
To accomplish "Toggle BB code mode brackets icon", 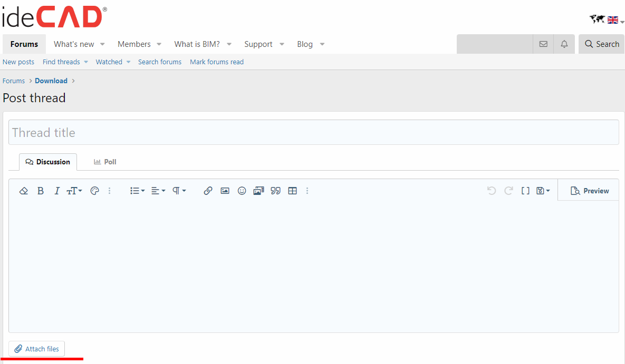I will 525,191.
